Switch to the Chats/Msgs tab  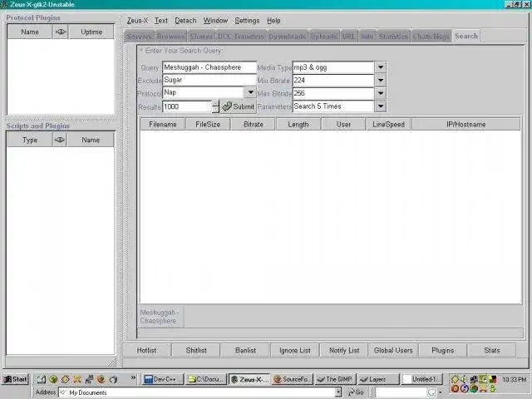pos(431,37)
